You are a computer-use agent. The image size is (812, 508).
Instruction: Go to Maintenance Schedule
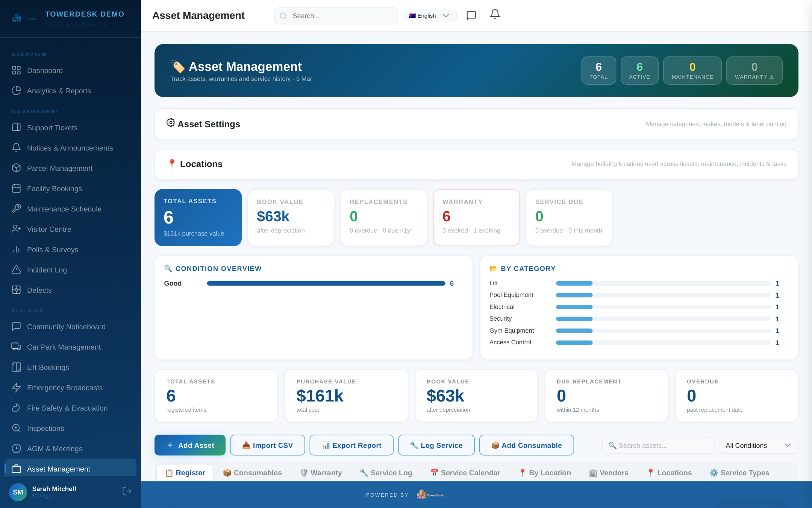tap(64, 209)
